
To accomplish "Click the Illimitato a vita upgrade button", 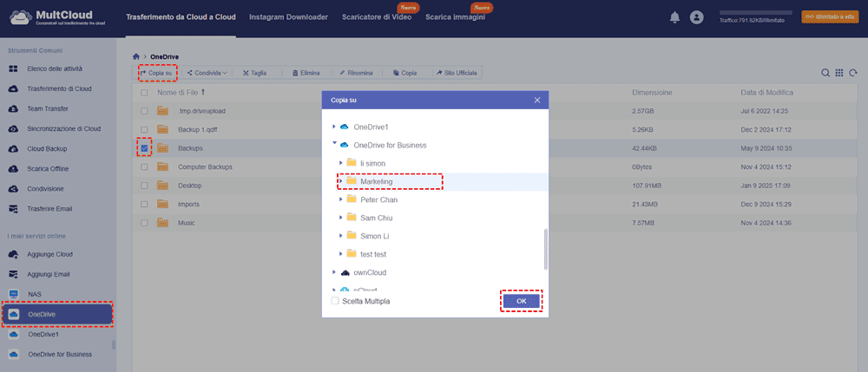I will coord(830,16).
